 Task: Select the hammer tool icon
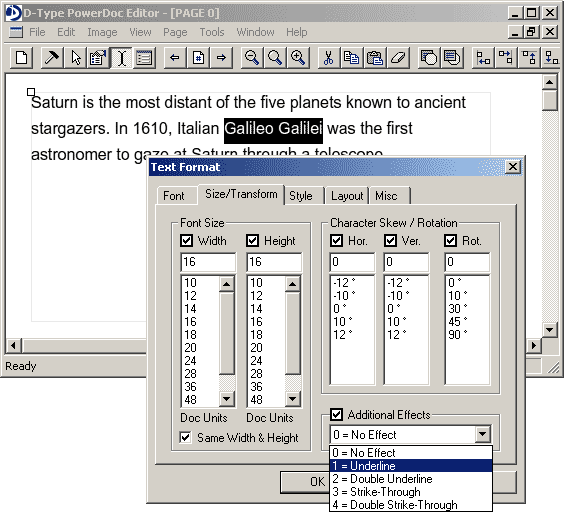pyautogui.click(x=52, y=58)
